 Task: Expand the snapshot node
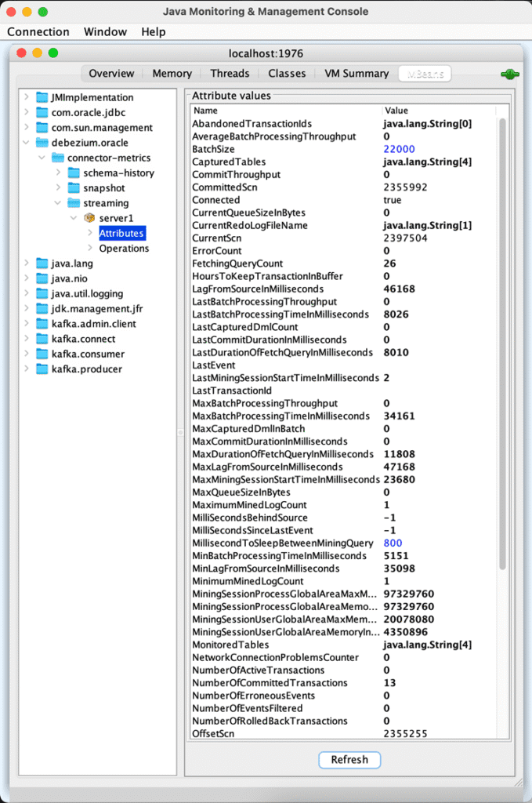(x=58, y=187)
